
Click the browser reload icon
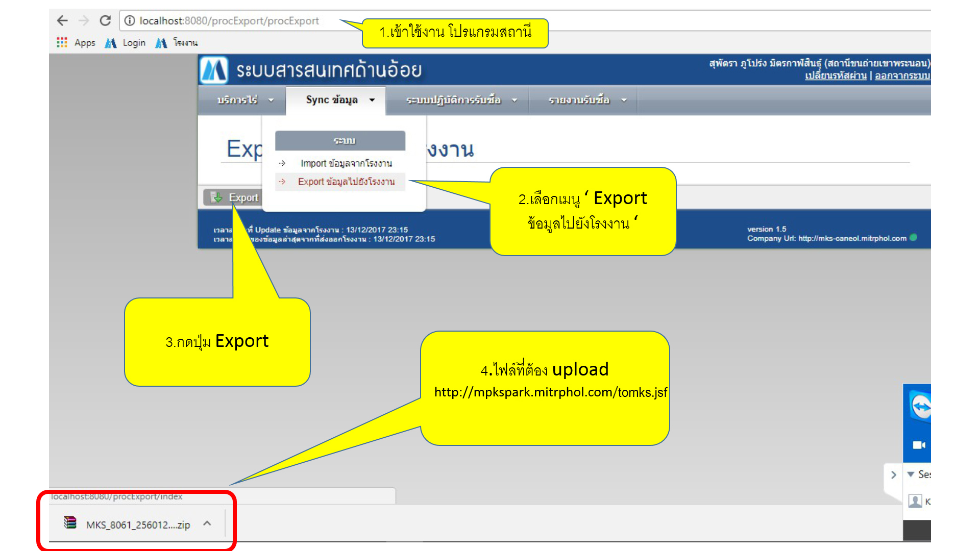(105, 21)
